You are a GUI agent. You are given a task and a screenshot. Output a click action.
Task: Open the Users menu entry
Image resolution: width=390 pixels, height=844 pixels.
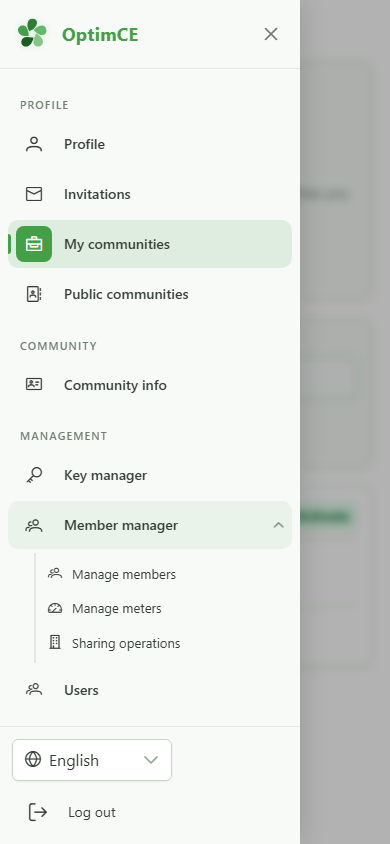point(150,690)
